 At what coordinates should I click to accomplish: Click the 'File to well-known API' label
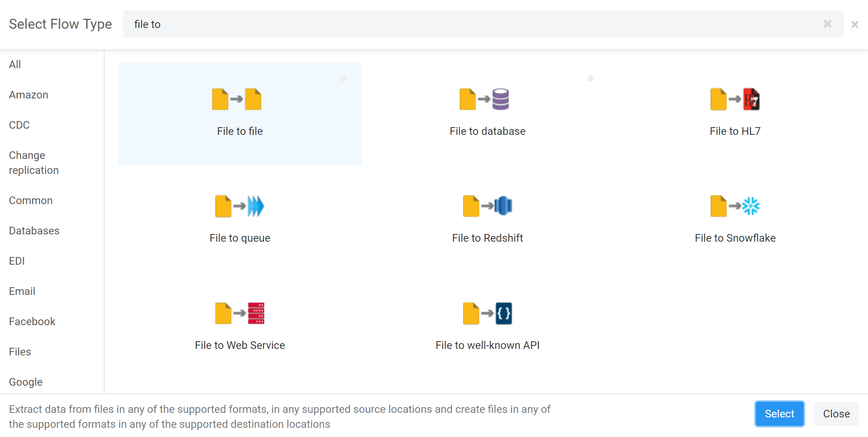click(487, 345)
